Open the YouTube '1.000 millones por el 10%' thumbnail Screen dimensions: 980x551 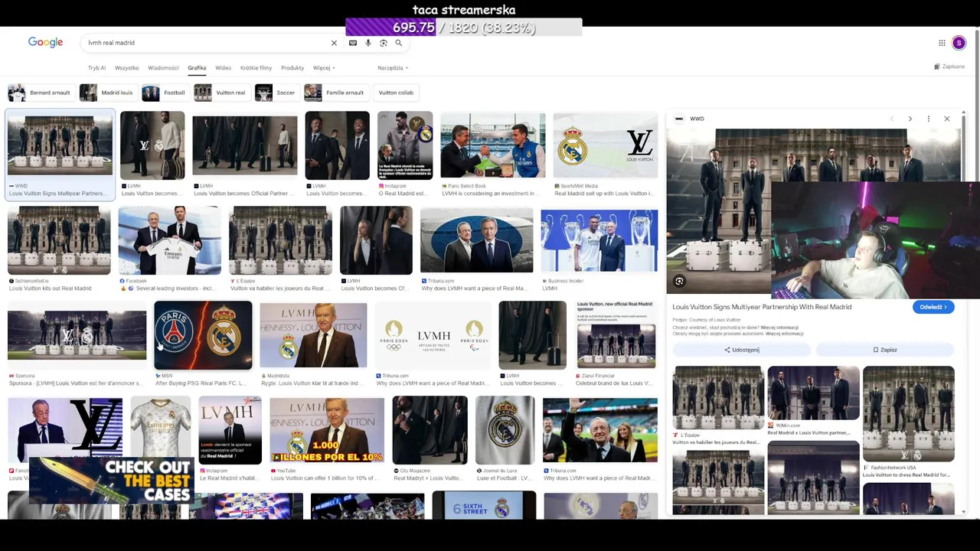point(327,431)
